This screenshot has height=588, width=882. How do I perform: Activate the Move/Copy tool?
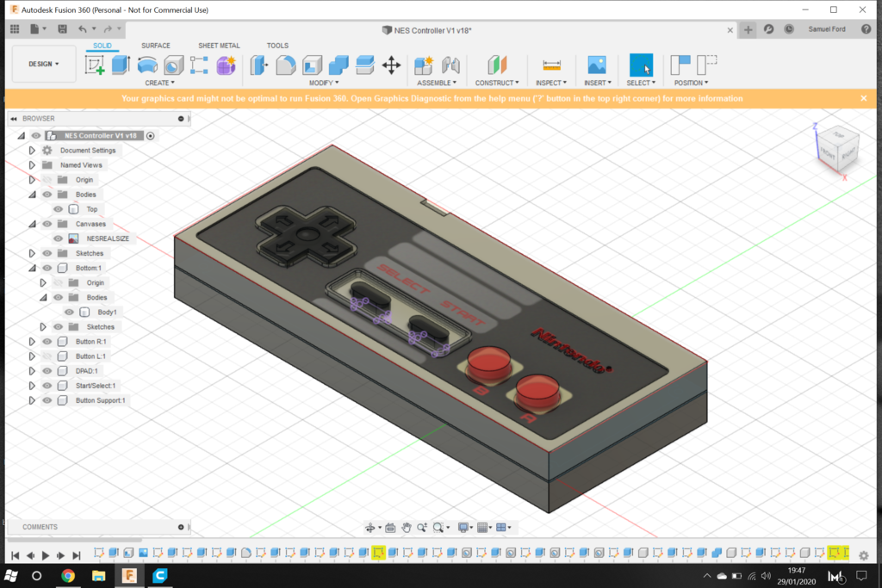click(x=392, y=65)
